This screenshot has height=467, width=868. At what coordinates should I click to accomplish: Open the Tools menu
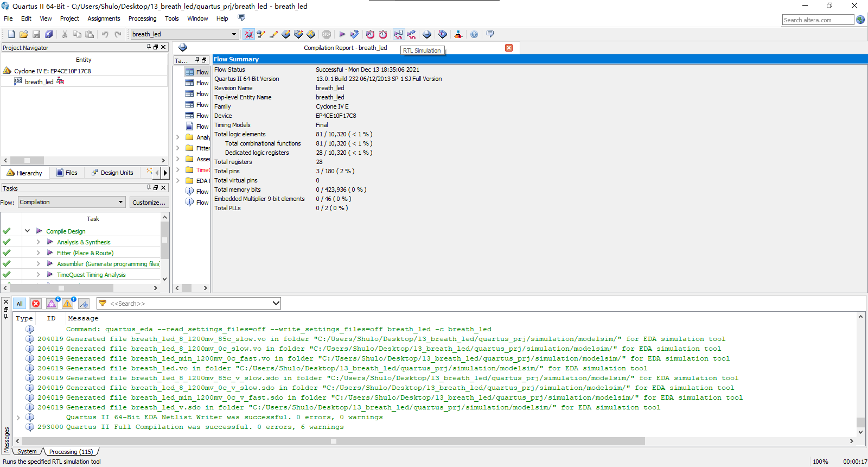[x=172, y=18]
